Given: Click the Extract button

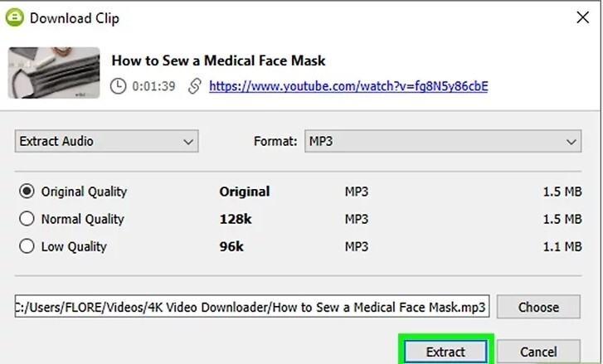Looking at the screenshot, I should tap(445, 352).
